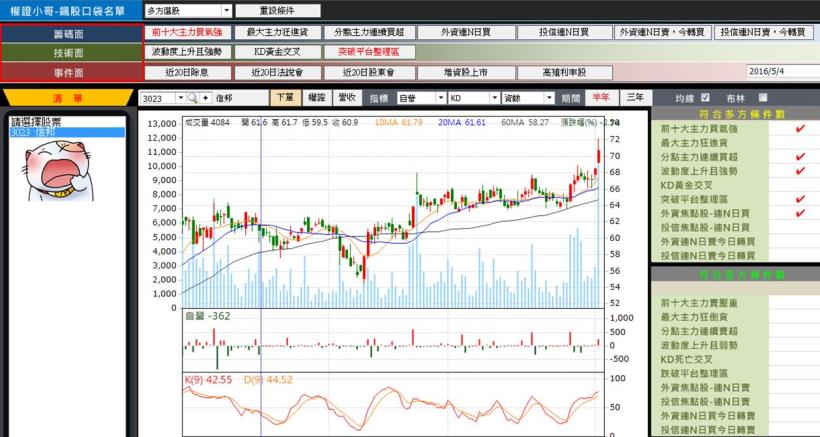
Task: Toggle the 前十大主力買氣強 filter button
Action: (x=187, y=32)
